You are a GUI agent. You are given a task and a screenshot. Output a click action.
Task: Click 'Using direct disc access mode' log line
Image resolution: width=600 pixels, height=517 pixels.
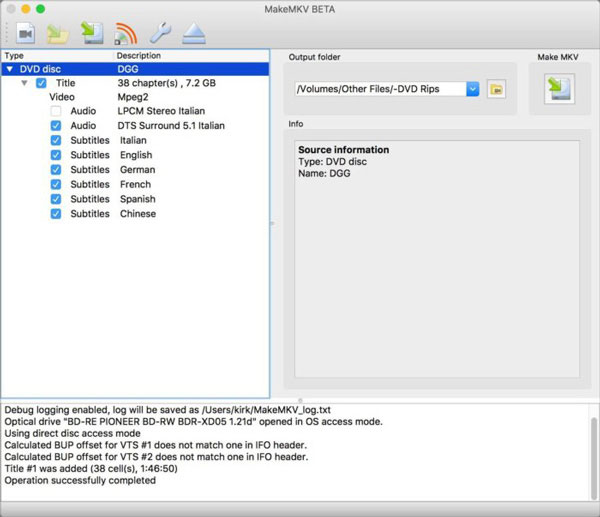tap(72, 433)
